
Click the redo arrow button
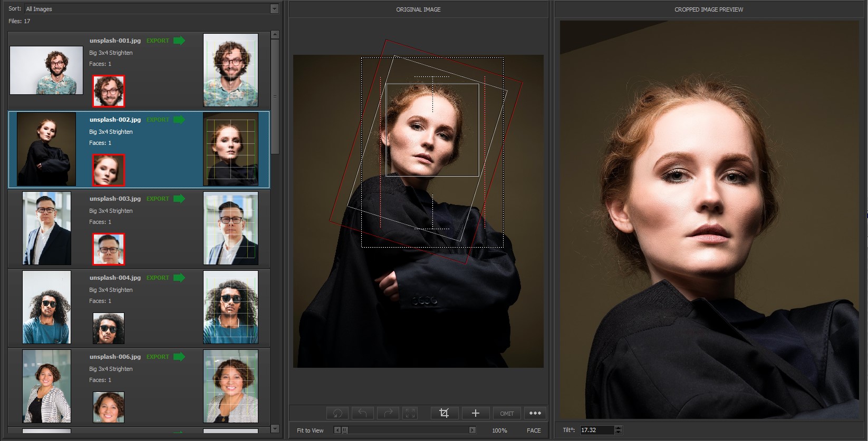click(388, 413)
